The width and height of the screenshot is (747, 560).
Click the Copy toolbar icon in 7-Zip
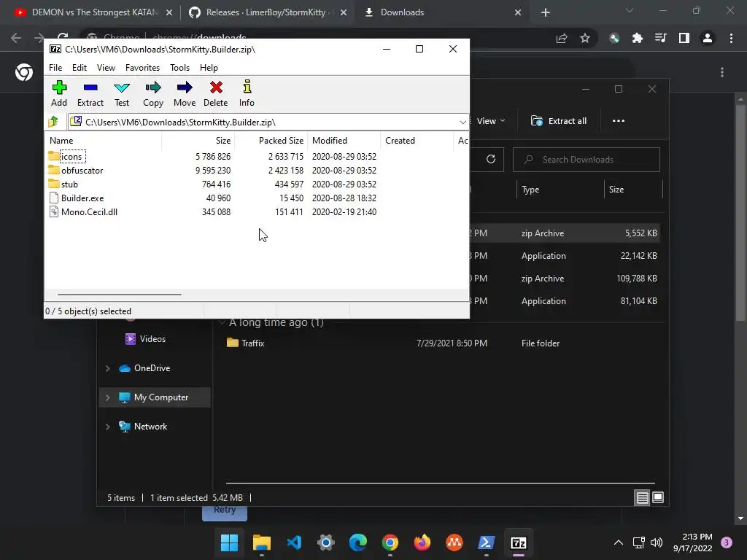153,94
